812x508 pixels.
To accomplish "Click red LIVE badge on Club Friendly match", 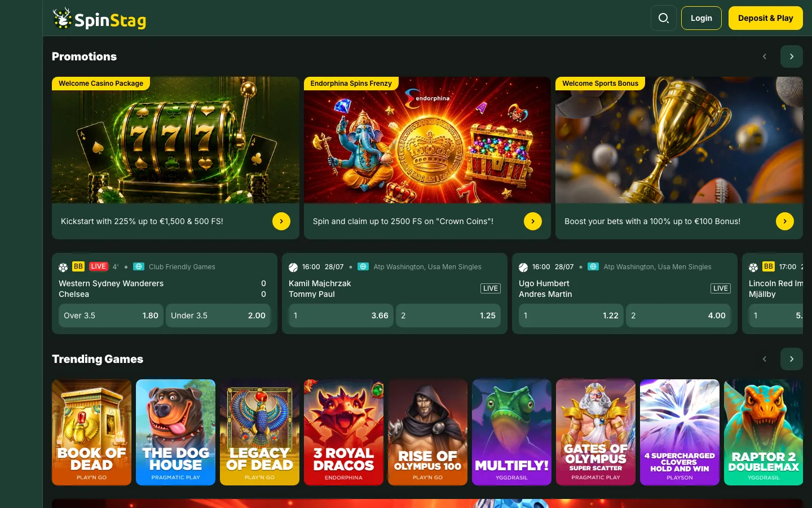I will [99, 266].
